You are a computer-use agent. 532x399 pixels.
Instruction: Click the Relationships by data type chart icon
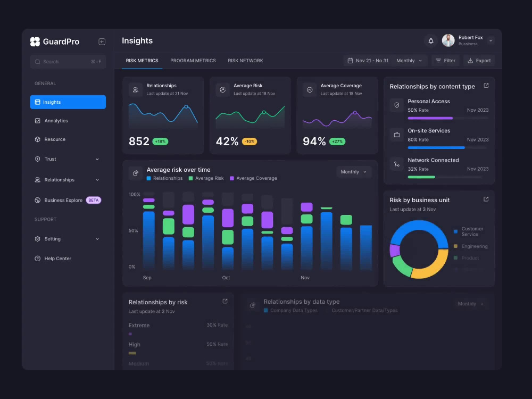tap(252, 305)
